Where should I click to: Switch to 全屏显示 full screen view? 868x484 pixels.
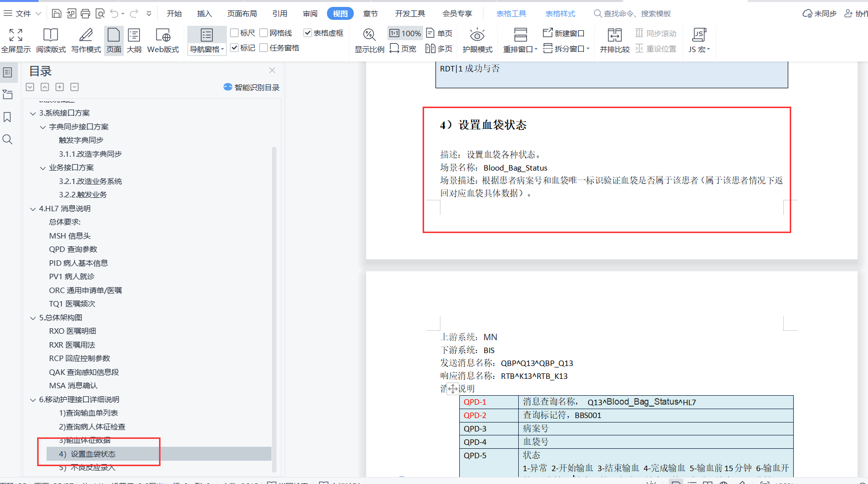point(16,41)
